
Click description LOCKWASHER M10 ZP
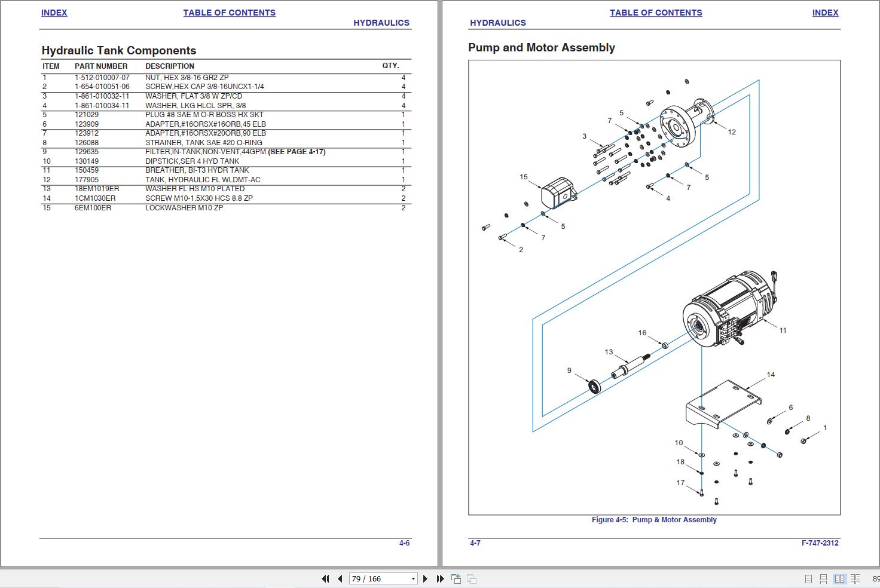tap(184, 208)
